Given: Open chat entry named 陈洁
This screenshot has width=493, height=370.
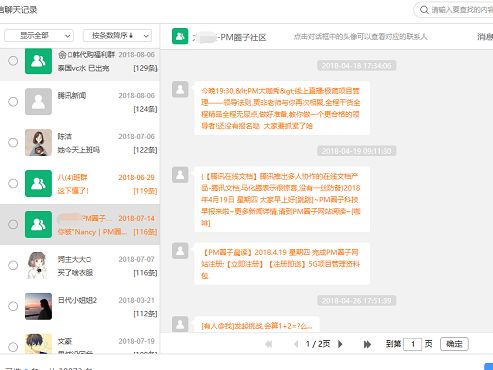Looking at the screenshot, I should click(x=80, y=143).
